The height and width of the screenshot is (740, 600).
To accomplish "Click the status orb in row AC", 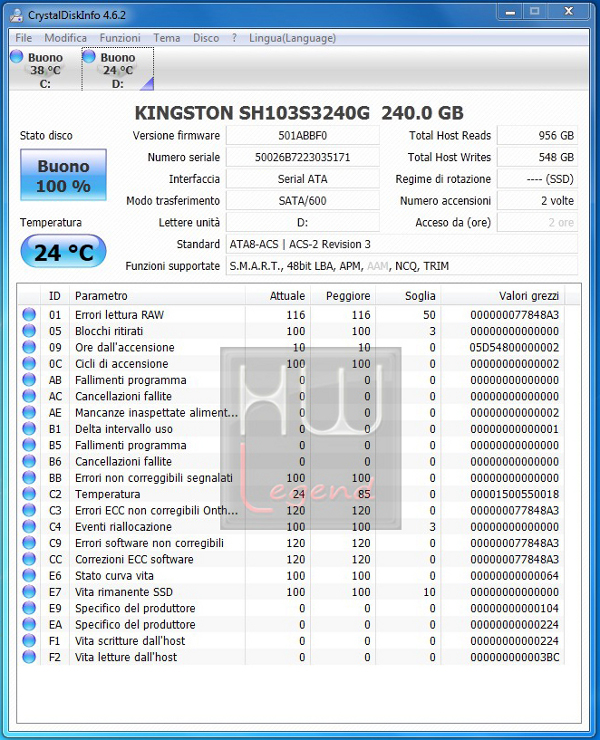I will (29, 396).
